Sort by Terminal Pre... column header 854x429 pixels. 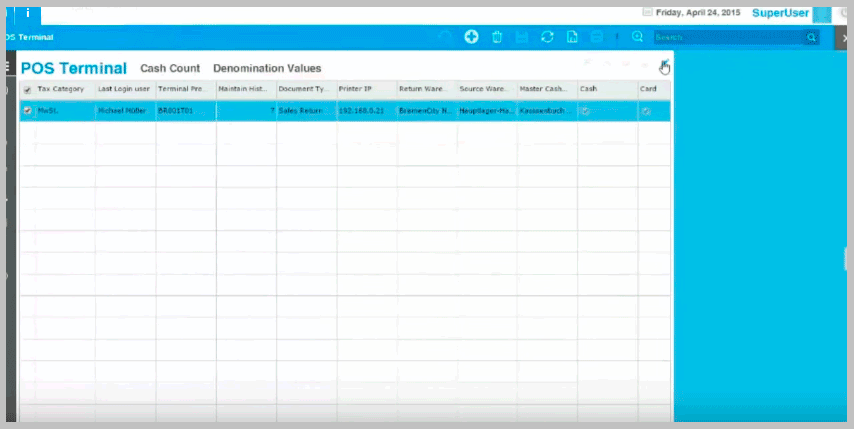coord(186,89)
